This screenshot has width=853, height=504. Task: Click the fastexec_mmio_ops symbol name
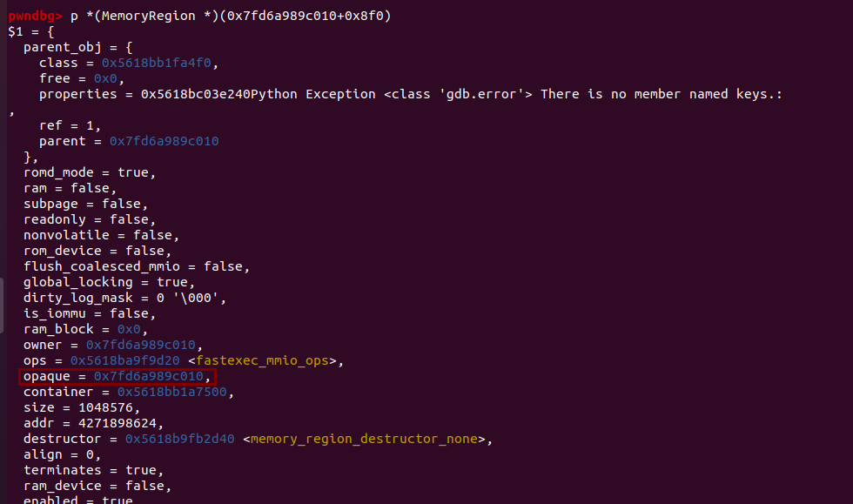tap(262, 361)
